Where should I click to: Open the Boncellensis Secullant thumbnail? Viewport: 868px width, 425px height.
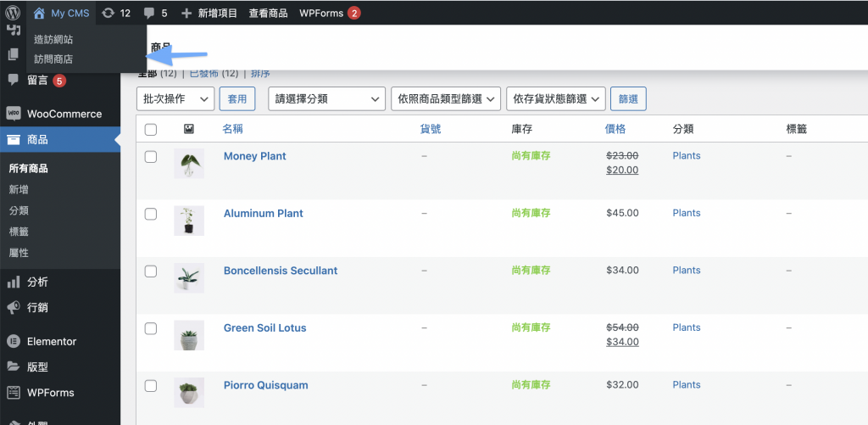coord(189,278)
